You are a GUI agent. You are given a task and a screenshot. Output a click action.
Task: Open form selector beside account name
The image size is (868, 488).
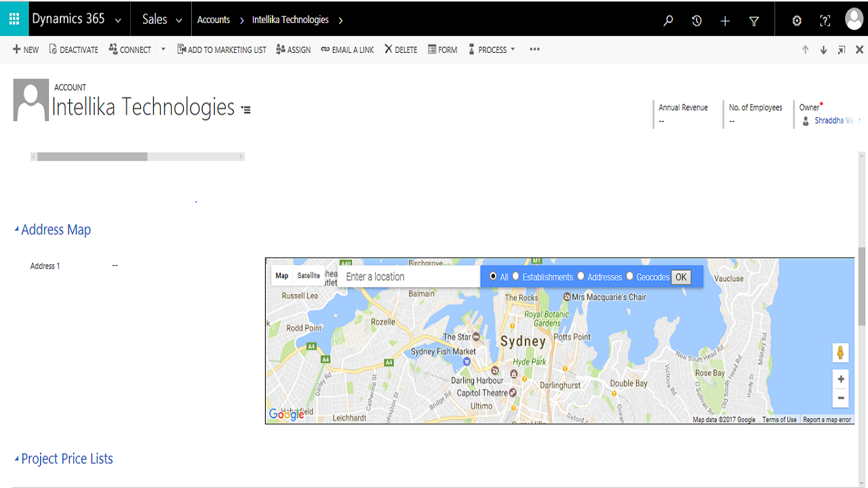pyautogui.click(x=246, y=109)
